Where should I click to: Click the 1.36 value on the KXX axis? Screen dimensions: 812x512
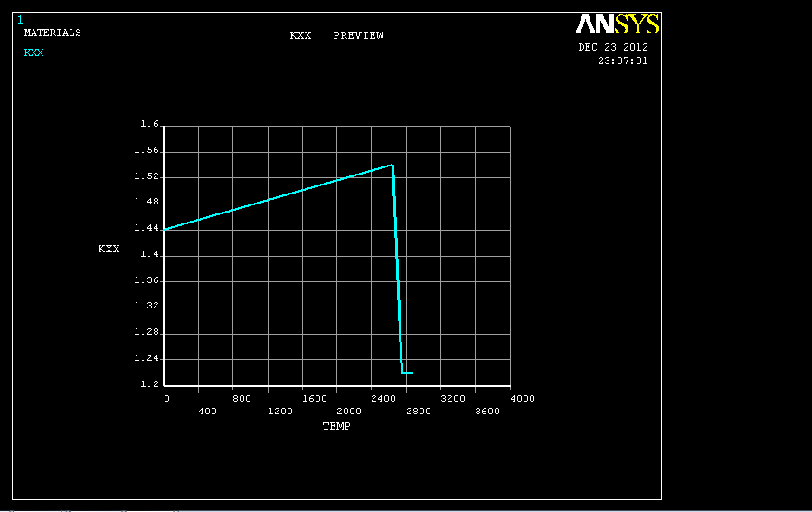point(146,280)
